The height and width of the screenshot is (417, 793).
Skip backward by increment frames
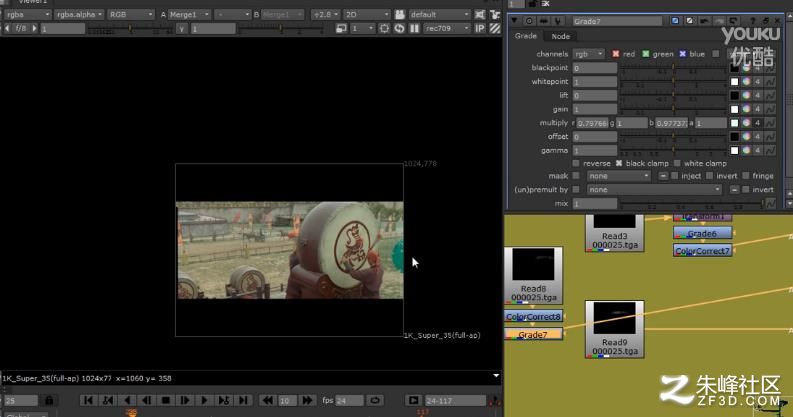tap(267, 400)
